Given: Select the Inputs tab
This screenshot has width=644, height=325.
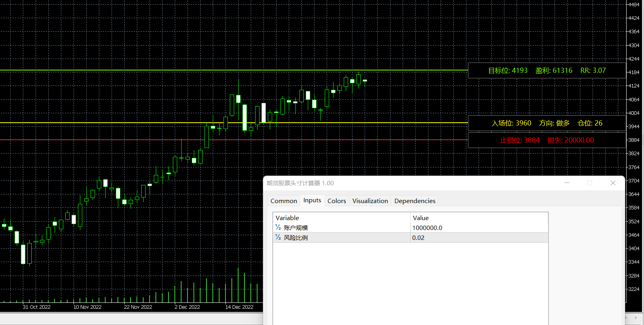Looking at the screenshot, I should tap(312, 201).
